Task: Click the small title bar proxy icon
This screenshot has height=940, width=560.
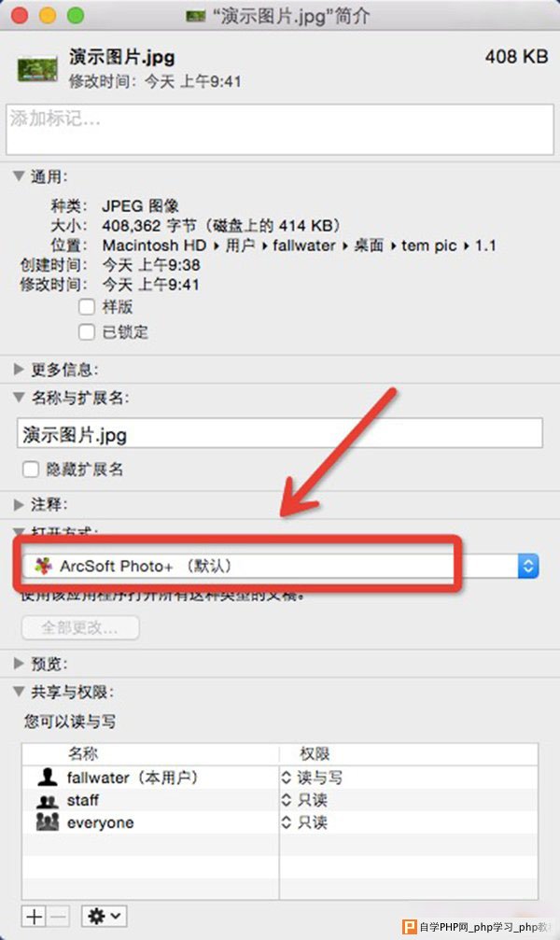Action: (x=196, y=16)
